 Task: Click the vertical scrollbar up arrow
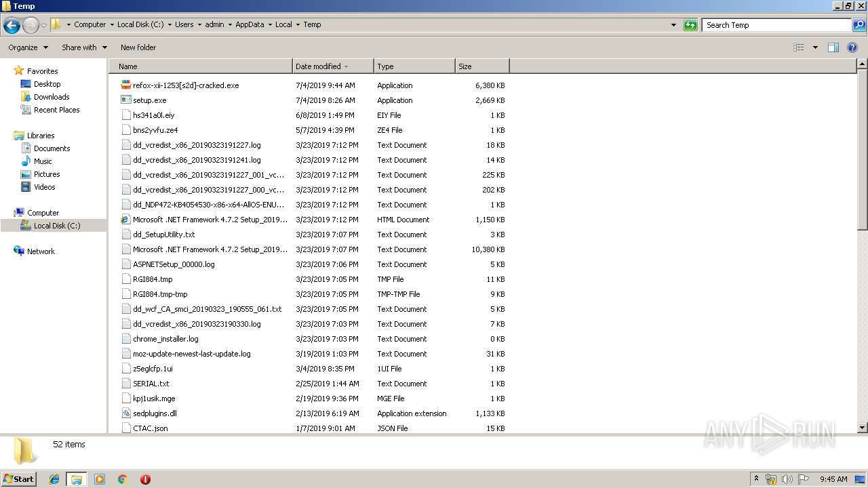tap(862, 65)
